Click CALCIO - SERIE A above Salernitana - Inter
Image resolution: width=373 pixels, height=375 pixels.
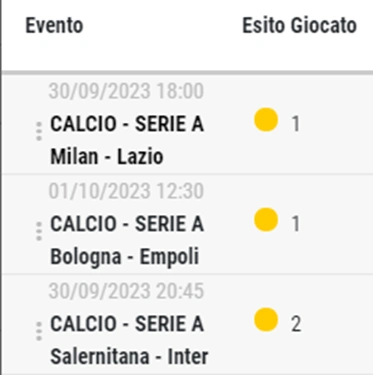tap(127, 324)
